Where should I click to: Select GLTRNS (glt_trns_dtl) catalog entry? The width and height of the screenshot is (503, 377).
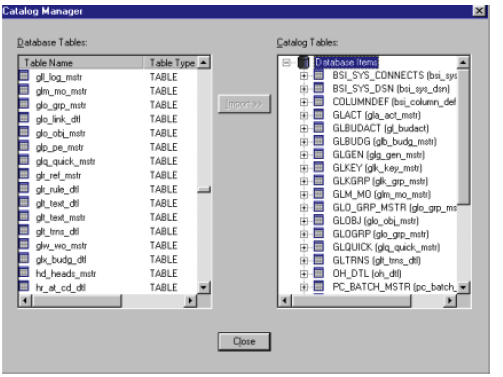377,260
